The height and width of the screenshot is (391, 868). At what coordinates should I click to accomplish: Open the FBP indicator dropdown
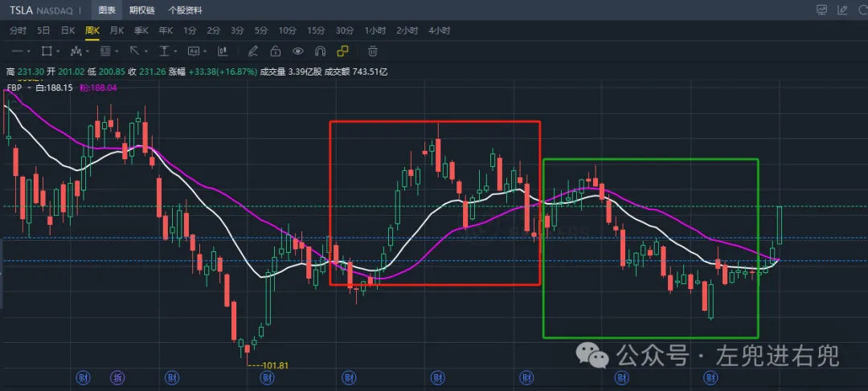pos(29,88)
